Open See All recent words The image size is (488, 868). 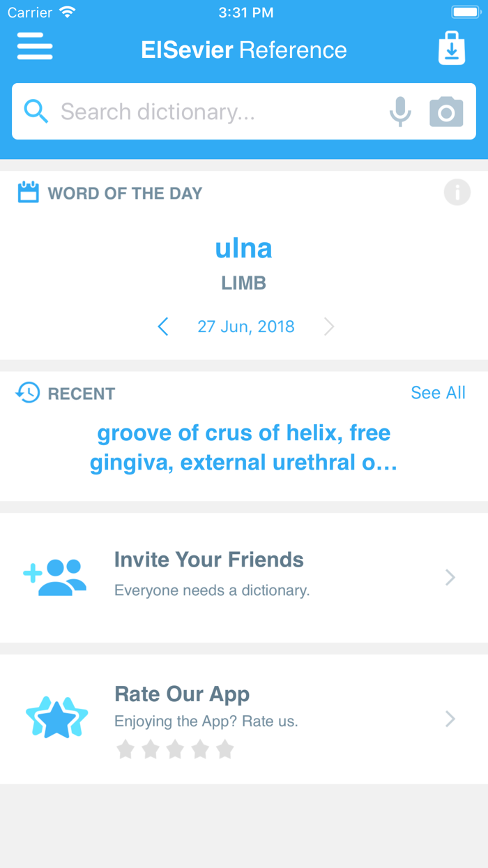(x=438, y=393)
